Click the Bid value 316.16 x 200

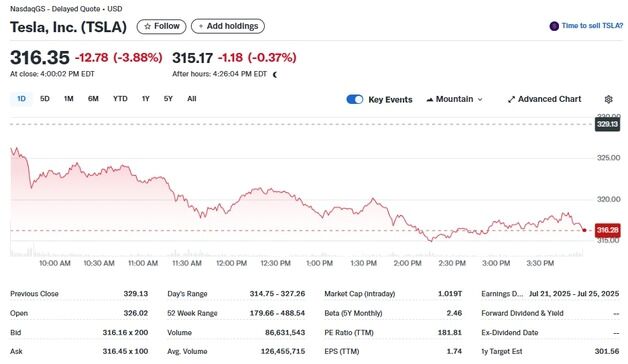click(x=125, y=332)
